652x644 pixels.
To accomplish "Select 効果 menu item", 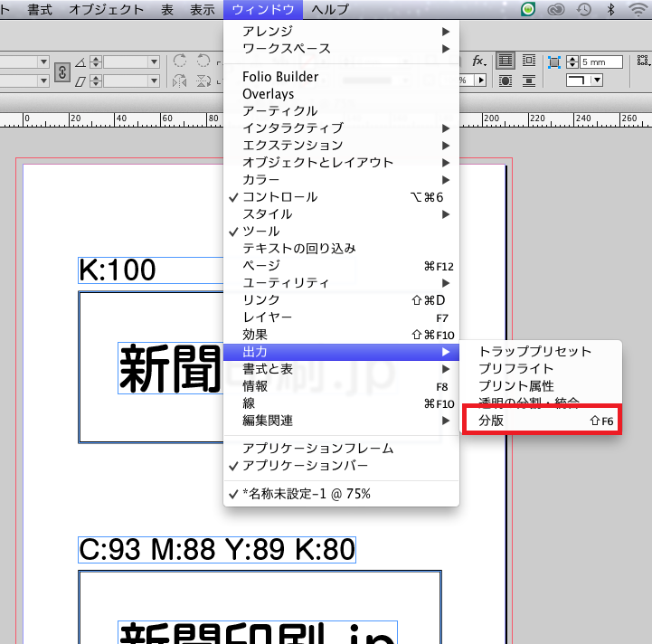I will click(x=341, y=335).
